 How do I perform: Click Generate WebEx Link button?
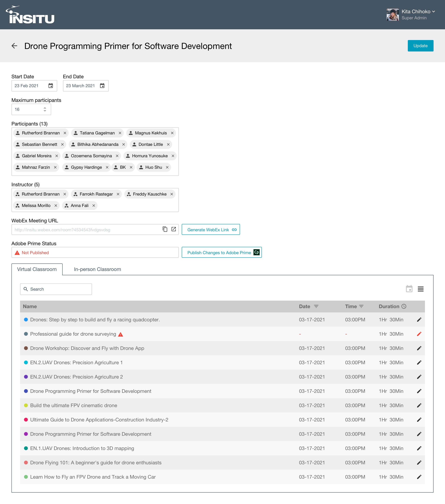tap(211, 229)
